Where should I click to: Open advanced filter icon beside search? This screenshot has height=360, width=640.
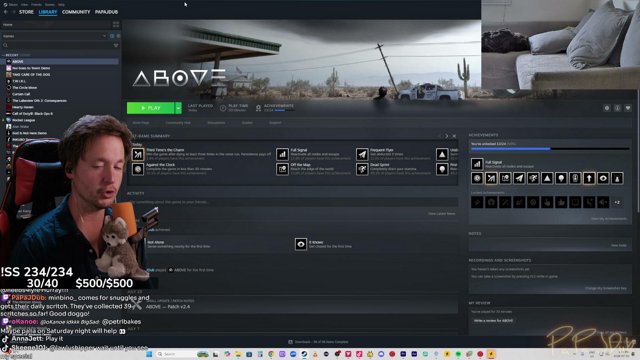116,45
